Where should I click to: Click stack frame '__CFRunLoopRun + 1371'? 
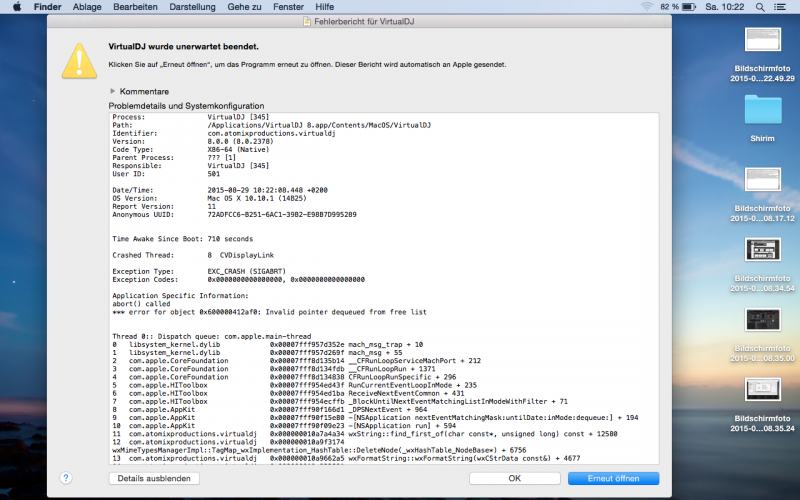coord(392,369)
